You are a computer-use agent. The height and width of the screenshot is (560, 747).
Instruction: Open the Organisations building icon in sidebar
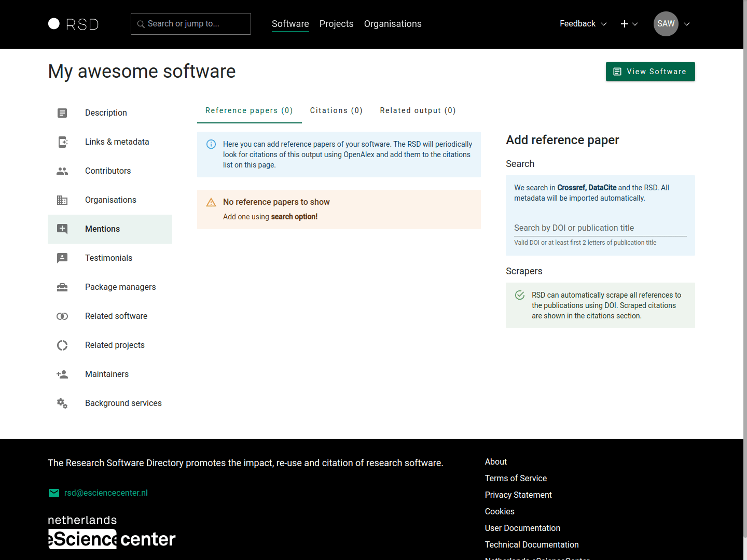point(62,200)
